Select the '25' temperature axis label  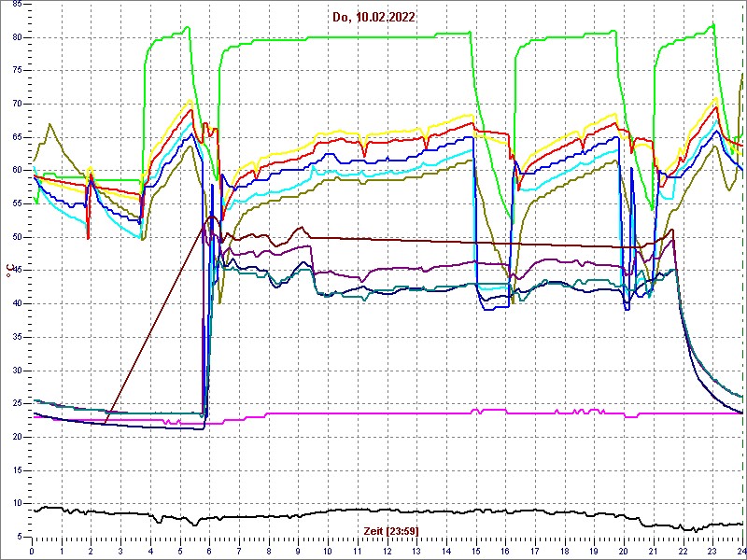pyautogui.click(x=17, y=404)
